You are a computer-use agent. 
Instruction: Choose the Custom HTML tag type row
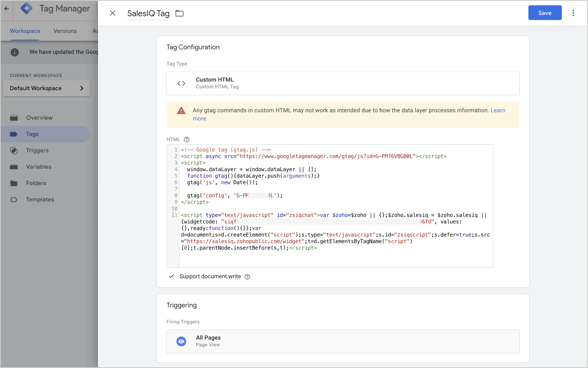[x=343, y=83]
